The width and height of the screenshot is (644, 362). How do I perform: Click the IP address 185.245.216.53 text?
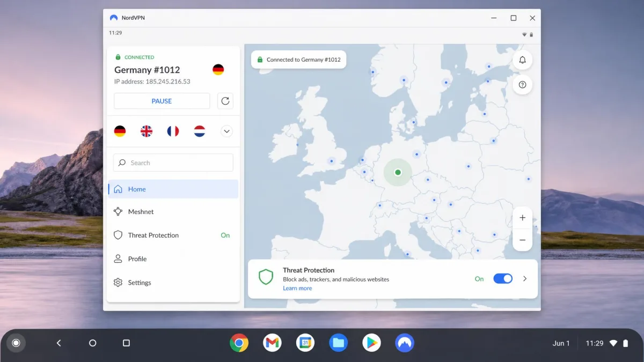[152, 82]
